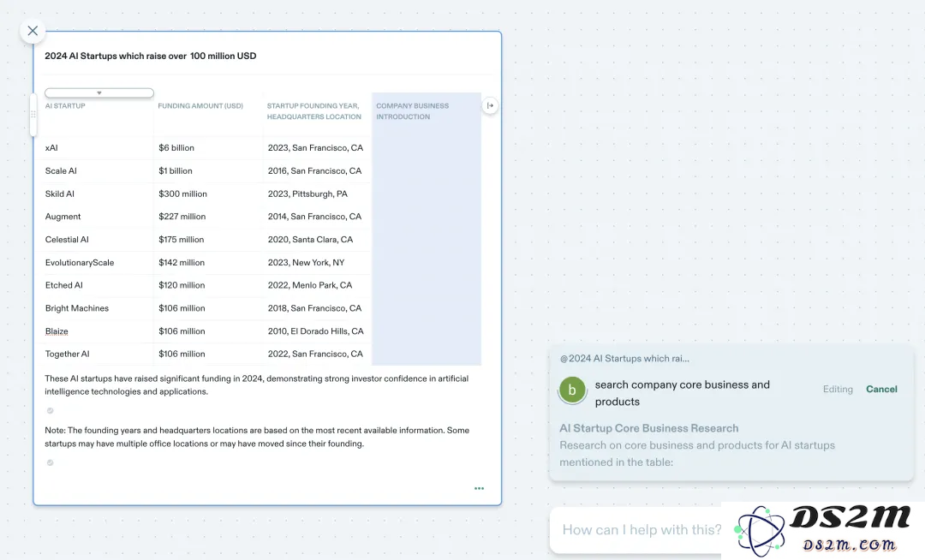Select the "FUNDING AMOUNT (USD)" column header
Viewport: 925px width, 560px height.
click(x=200, y=106)
